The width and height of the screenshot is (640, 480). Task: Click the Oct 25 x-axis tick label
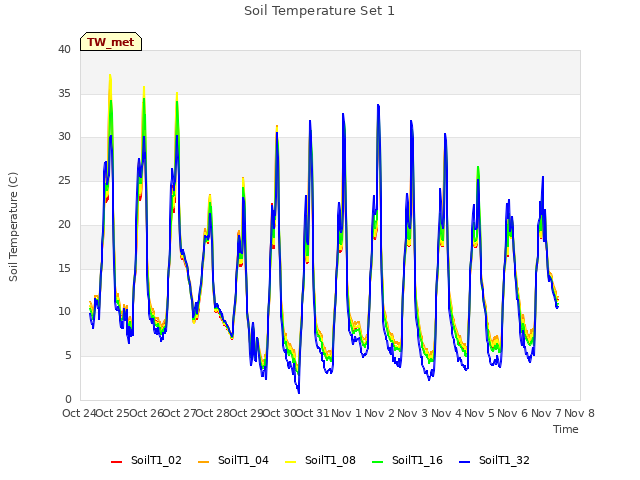point(113,413)
